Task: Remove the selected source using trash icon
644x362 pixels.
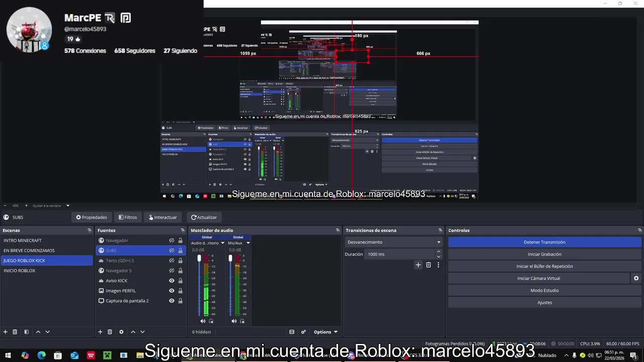Action: (x=110, y=332)
